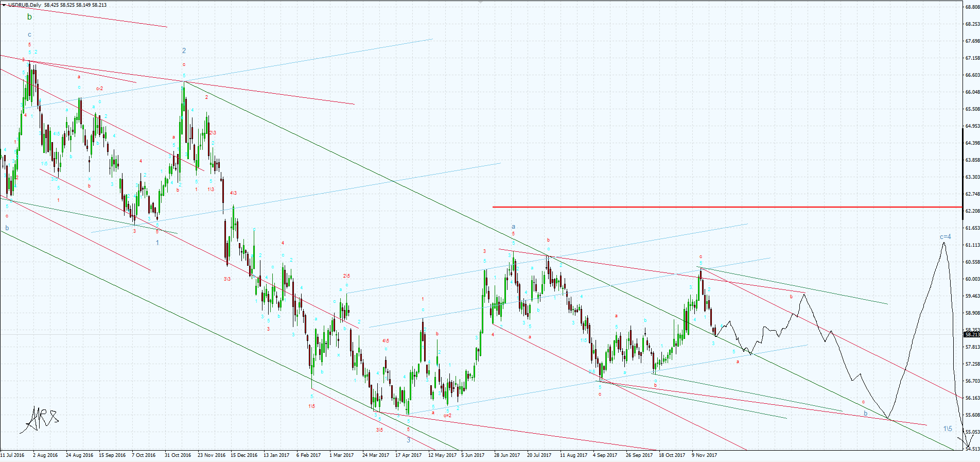Click the 11 Jul 2016 date label
Screen dimensions: 980x462
pyautogui.click(x=12, y=455)
